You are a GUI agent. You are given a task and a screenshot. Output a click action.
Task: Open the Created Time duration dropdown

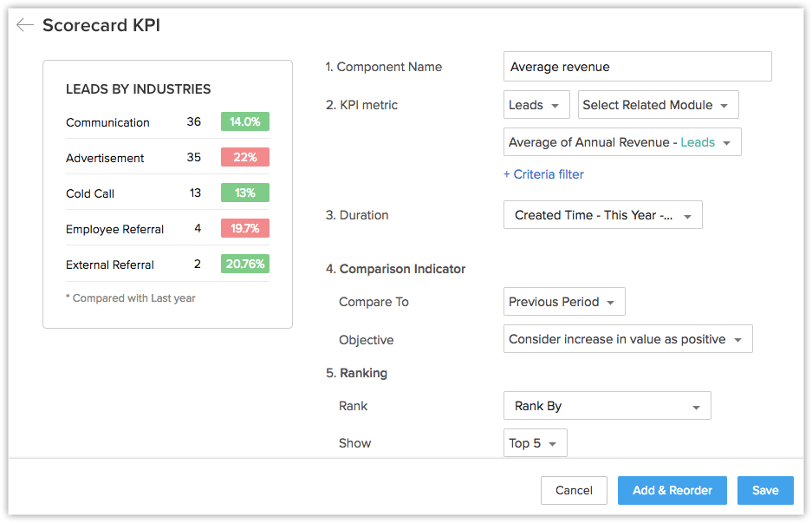click(x=602, y=215)
